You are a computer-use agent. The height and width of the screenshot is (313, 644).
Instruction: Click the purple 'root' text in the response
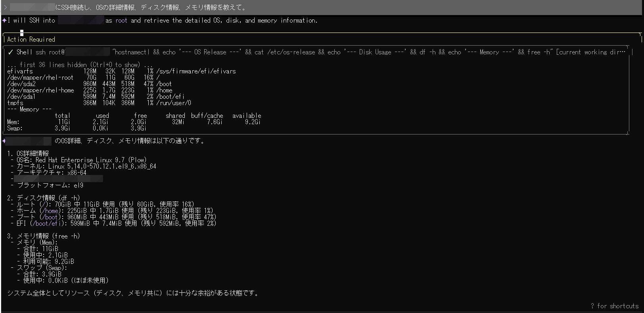[121, 20]
